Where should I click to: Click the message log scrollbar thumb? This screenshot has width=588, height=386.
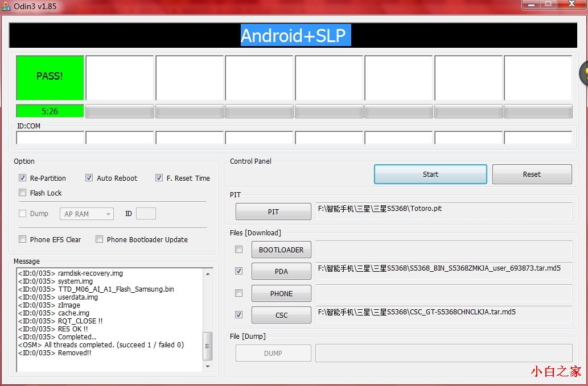coord(208,346)
